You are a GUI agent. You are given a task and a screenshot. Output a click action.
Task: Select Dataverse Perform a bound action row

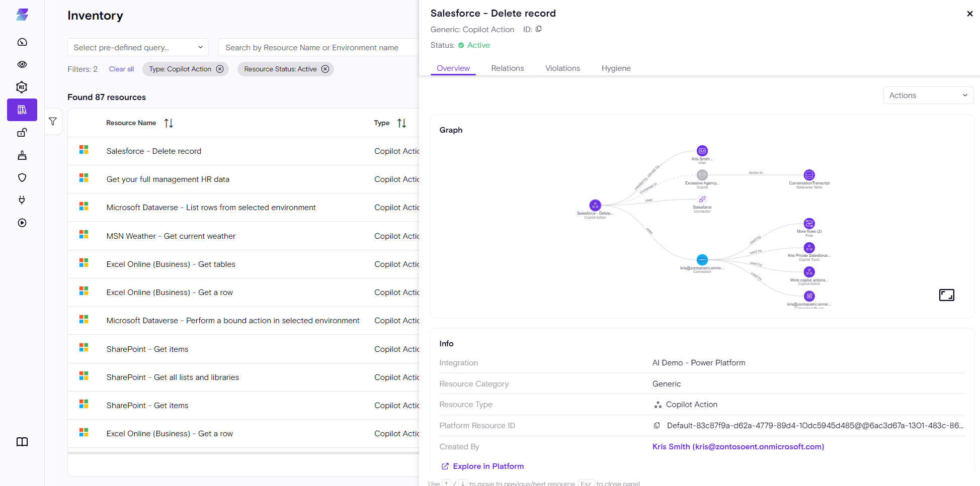(x=243, y=321)
